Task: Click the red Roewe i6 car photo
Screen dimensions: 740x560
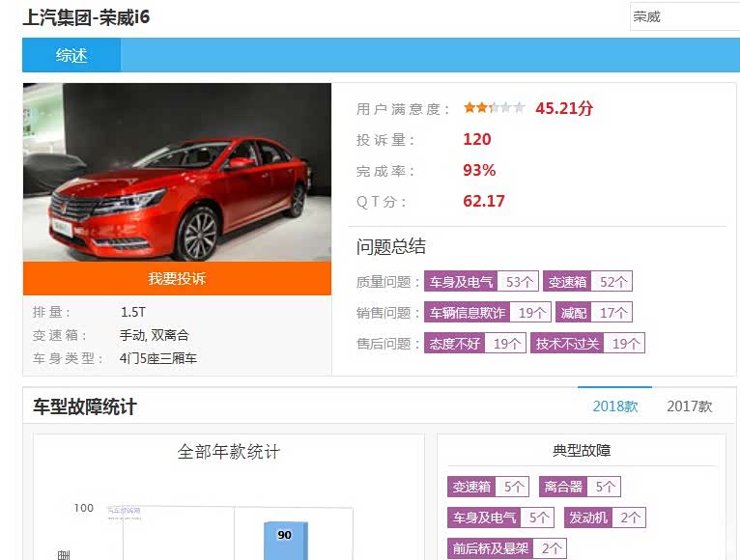Action: 177,173
